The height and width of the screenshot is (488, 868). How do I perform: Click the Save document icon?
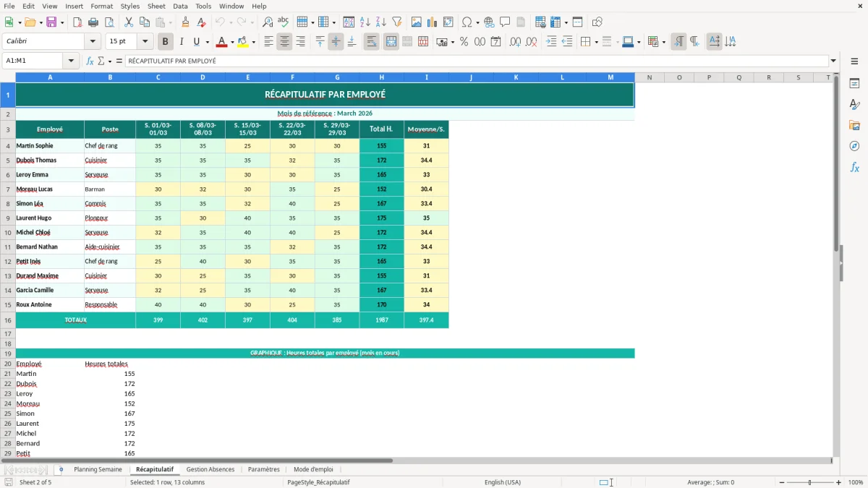pyautogui.click(x=51, y=22)
